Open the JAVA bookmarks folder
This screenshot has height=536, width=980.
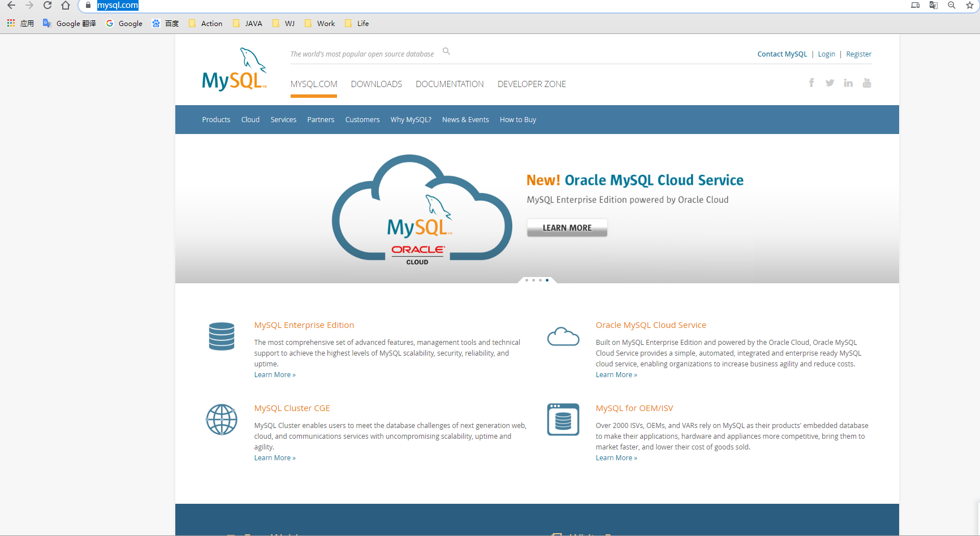point(248,23)
